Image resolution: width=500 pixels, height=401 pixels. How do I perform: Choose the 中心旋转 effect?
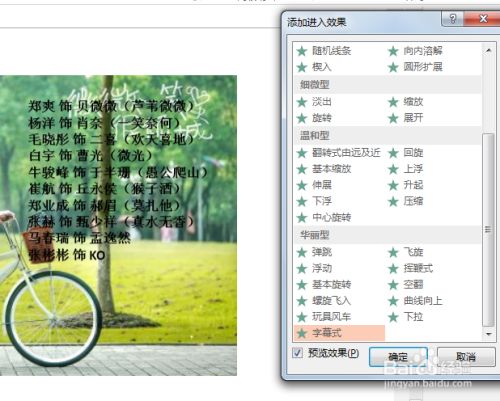coord(324,218)
